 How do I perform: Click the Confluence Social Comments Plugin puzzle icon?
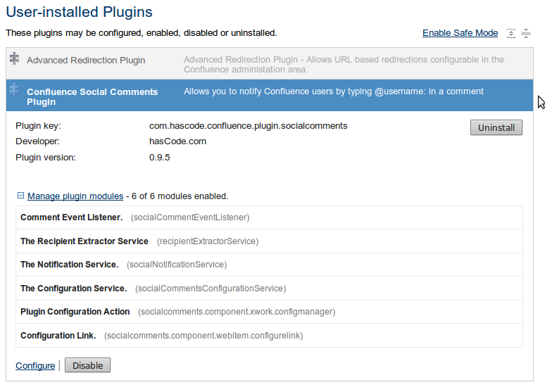15,90
